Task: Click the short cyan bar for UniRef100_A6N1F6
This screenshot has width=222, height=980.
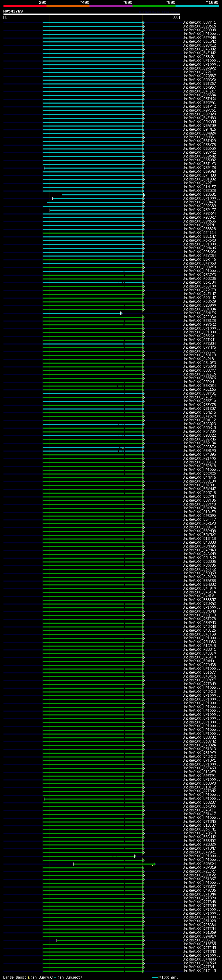Action: click(x=82, y=314)
